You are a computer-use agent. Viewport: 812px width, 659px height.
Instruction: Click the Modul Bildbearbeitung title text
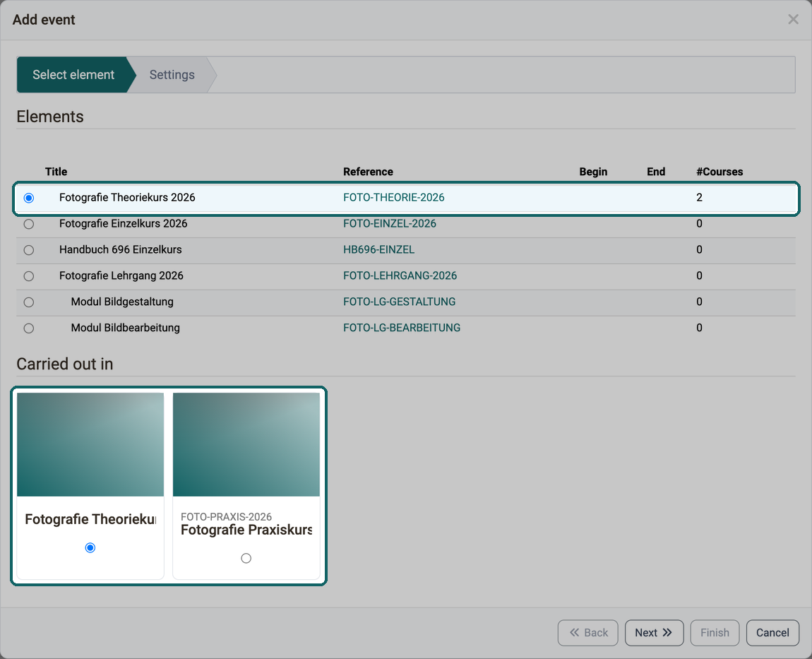[x=125, y=328]
